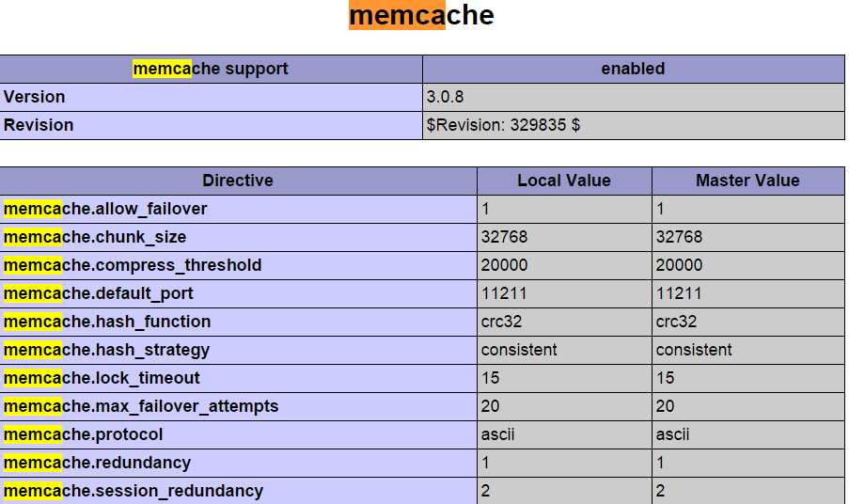The image size is (849, 504).
Task: Select the 'Version' row label
Action: coord(35,97)
